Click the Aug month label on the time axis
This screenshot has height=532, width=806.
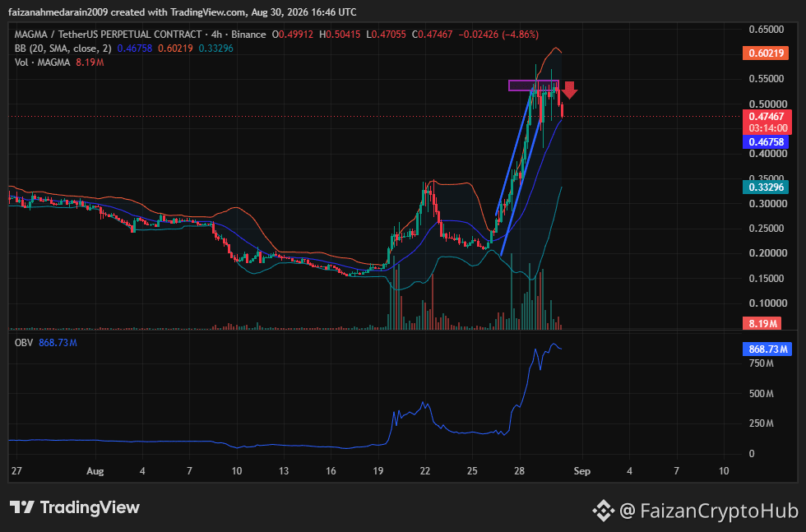point(95,471)
